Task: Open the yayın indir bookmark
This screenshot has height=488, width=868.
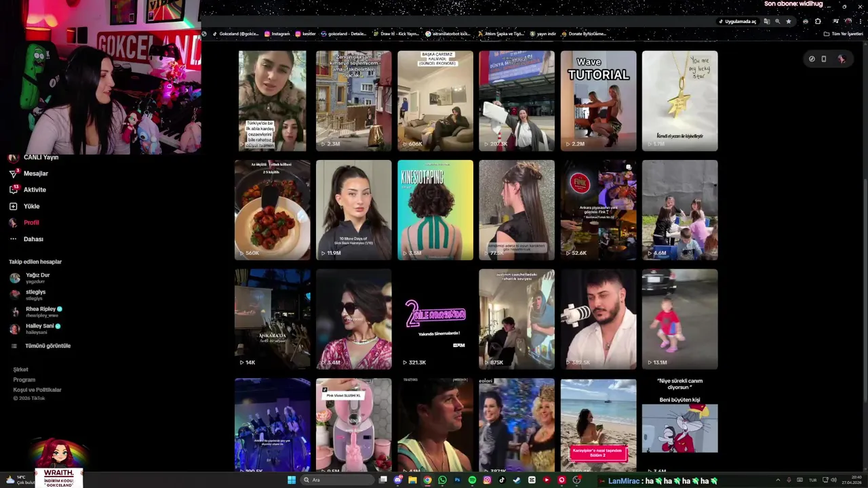Action: coord(543,34)
